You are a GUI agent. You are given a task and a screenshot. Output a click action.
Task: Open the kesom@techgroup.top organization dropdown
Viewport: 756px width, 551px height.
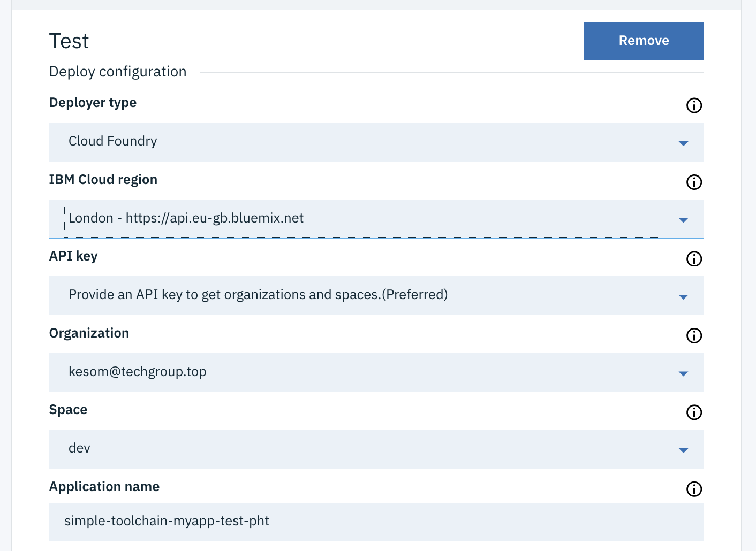point(364,372)
